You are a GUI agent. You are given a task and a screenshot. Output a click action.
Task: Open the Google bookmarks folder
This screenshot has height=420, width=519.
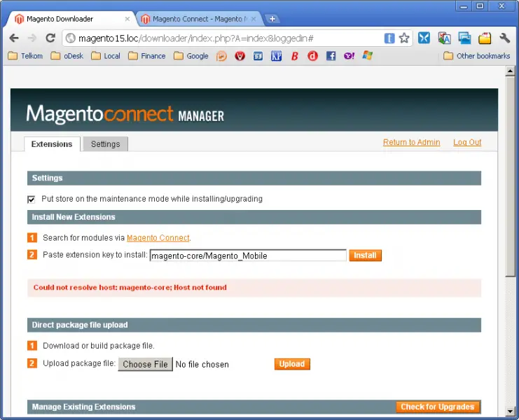[x=191, y=56]
